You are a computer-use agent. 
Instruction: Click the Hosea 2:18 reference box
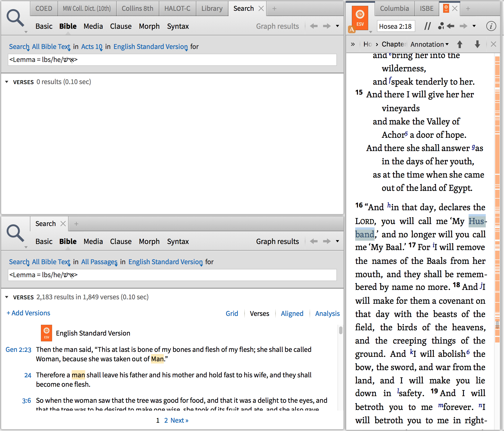(396, 26)
